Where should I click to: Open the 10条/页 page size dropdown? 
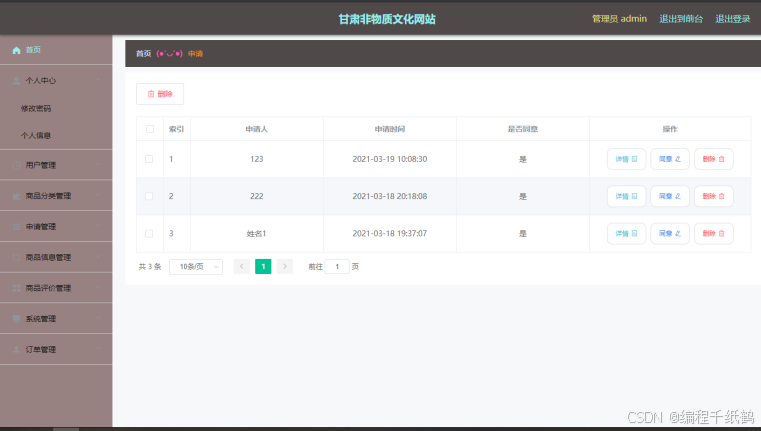(x=196, y=266)
